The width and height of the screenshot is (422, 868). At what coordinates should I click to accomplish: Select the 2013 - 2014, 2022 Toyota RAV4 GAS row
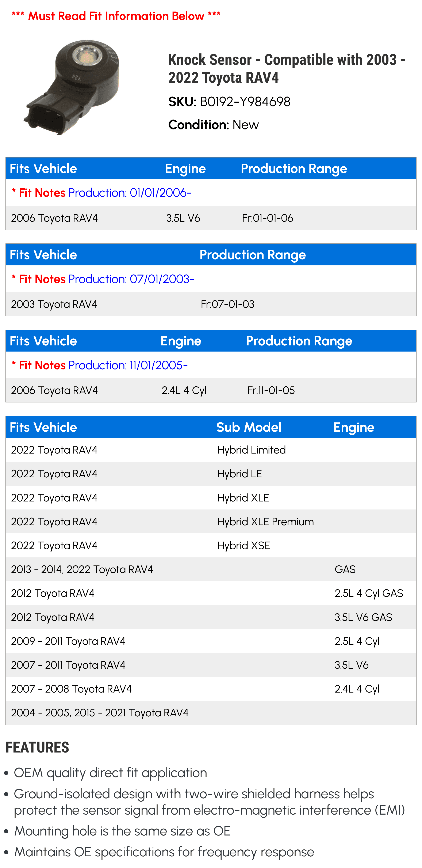click(211, 569)
